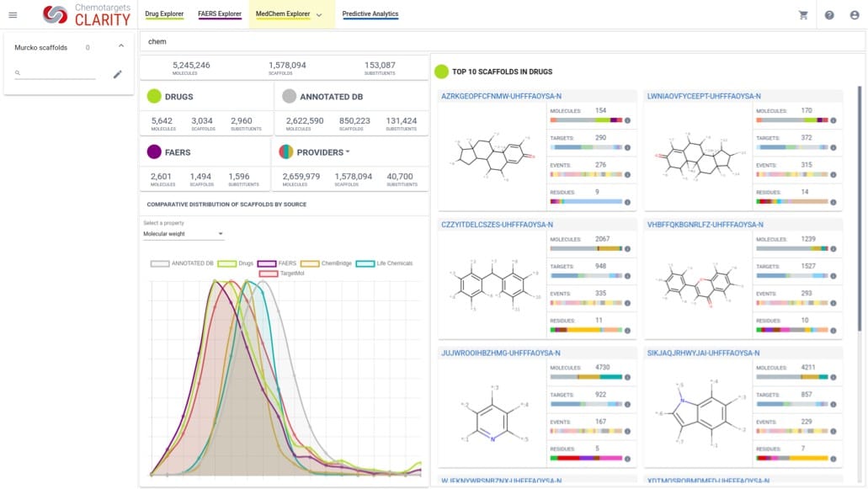The height and width of the screenshot is (489, 868).
Task: Collapse the Murcko scaffolds panel
Action: click(x=120, y=47)
